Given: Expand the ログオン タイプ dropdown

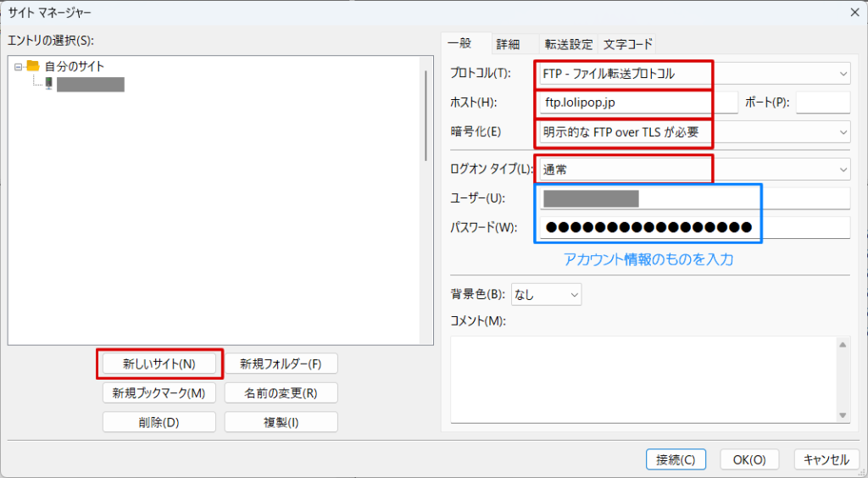Looking at the screenshot, I should pyautogui.click(x=843, y=170).
